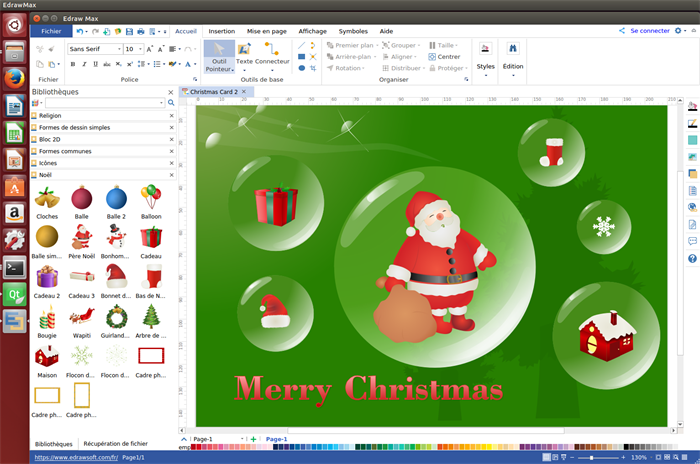Screen dimensions: 700x464
Task: Choose the Wapiti sleigh symbol
Action: click(82, 321)
